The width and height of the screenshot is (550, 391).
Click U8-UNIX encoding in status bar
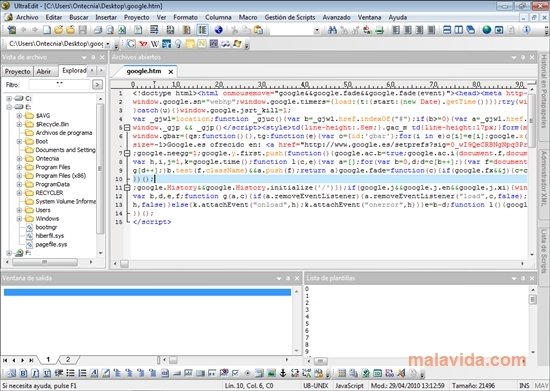(x=316, y=386)
